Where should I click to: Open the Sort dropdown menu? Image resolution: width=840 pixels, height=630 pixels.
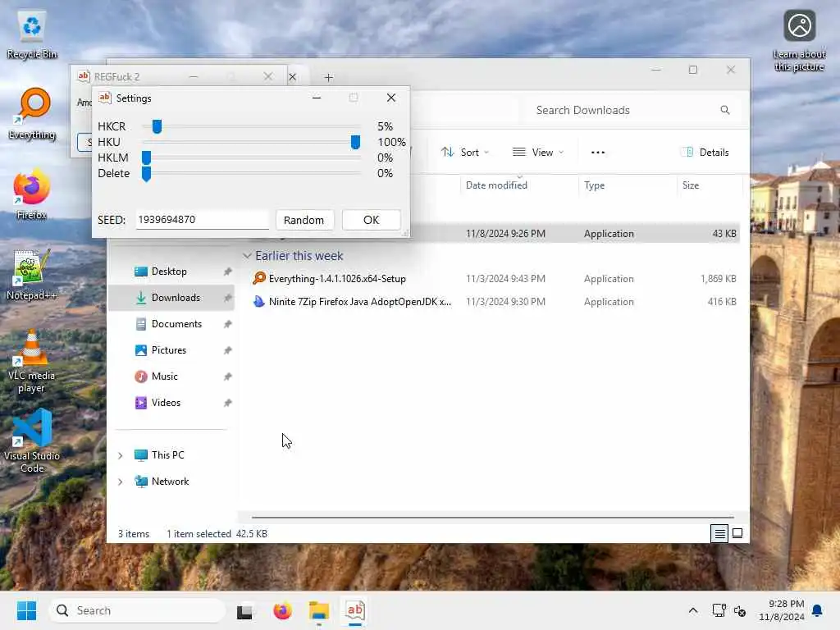point(465,152)
